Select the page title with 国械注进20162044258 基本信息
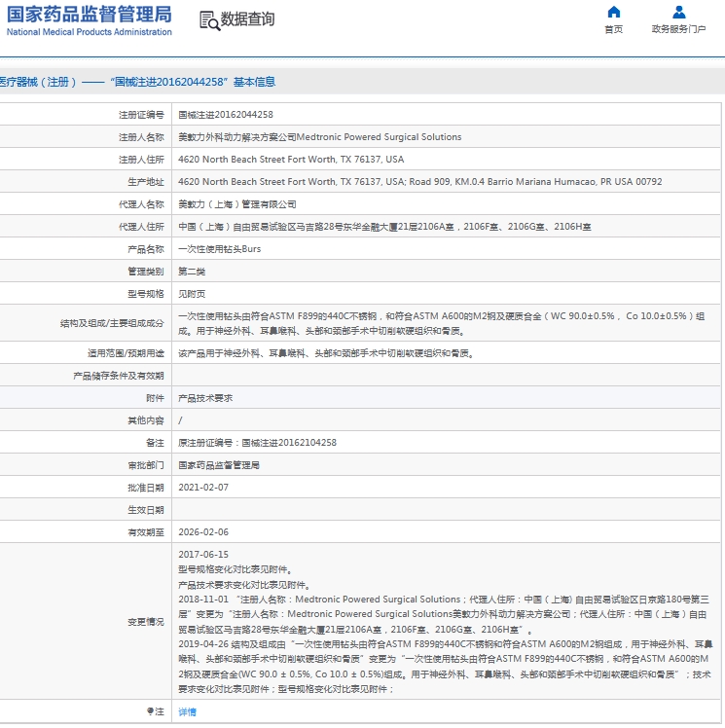The height and width of the screenshot is (728, 725). coord(137,82)
